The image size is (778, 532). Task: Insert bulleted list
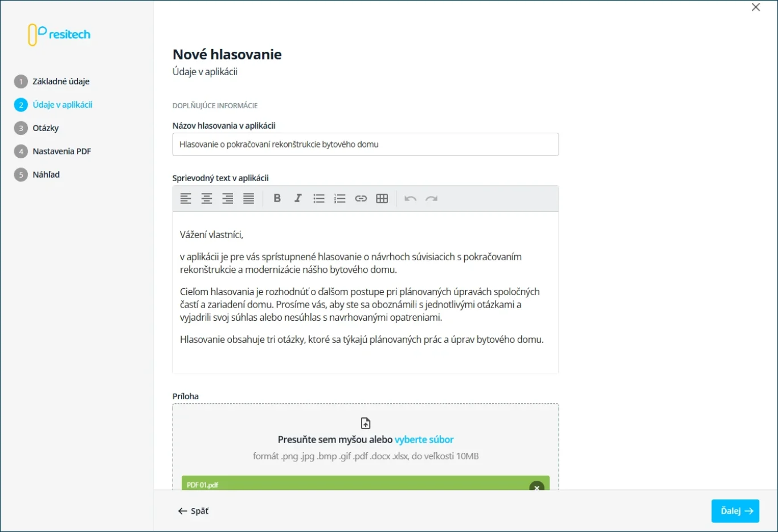(319, 198)
